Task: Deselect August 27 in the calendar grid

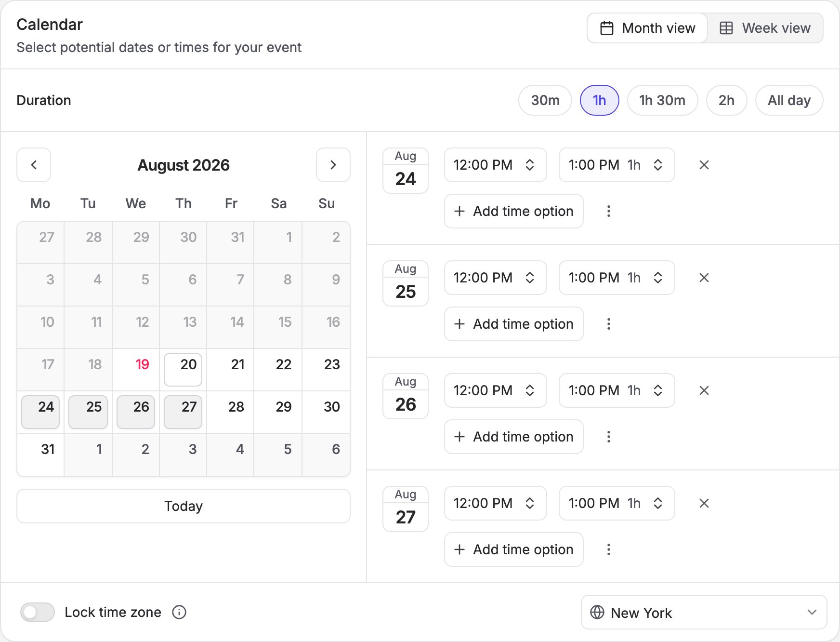Action: click(183, 412)
